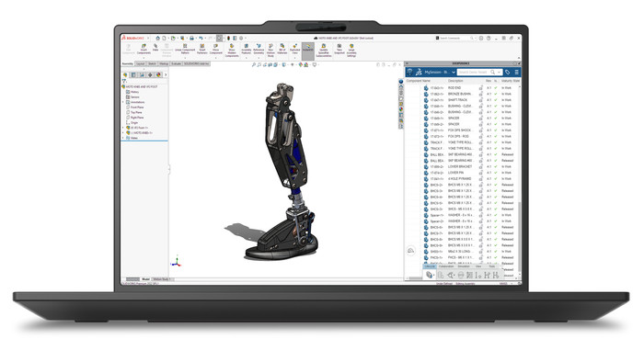Select Show Hidden Components
Viewport: 644px width, 339px height.
tap(232, 51)
